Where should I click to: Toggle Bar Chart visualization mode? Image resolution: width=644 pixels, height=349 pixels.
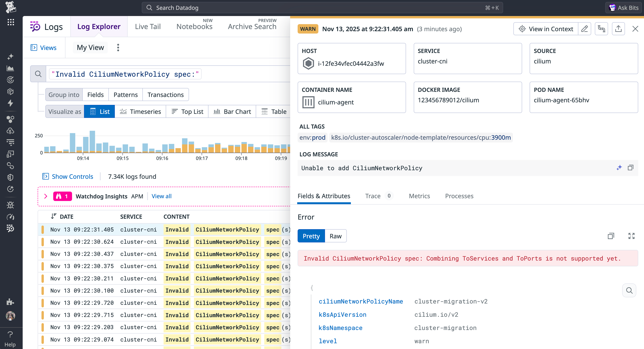[232, 111]
